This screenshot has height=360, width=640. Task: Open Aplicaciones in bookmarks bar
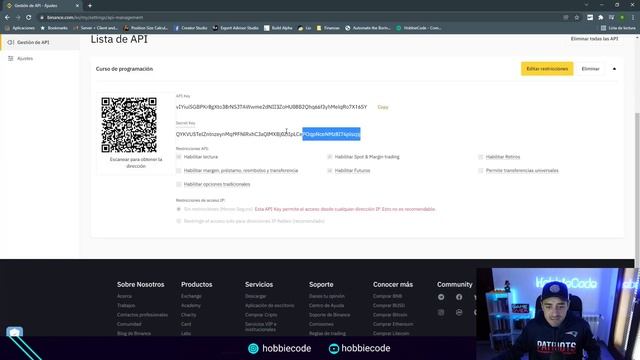click(x=20, y=28)
